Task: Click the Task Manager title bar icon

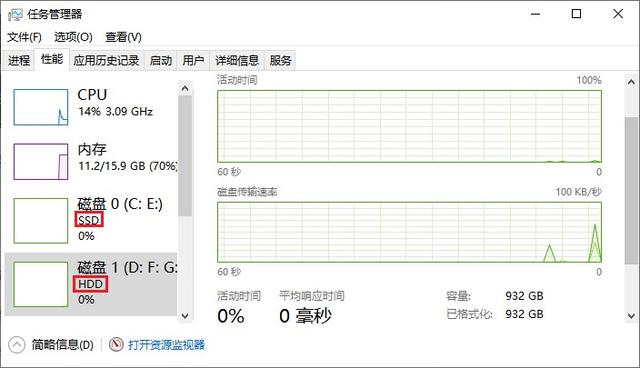Action: point(15,15)
